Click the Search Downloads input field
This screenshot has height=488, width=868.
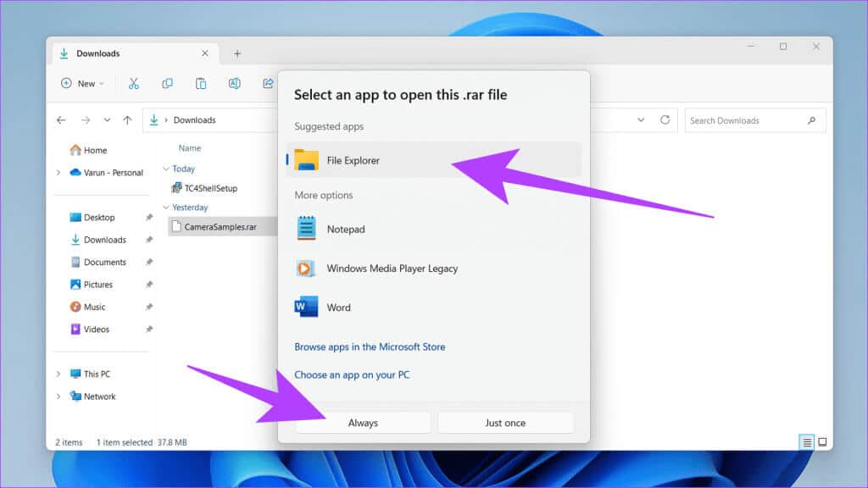(x=746, y=120)
